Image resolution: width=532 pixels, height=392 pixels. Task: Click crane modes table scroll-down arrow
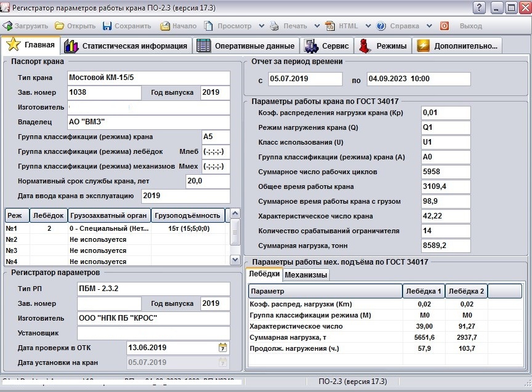pyautogui.click(x=235, y=260)
